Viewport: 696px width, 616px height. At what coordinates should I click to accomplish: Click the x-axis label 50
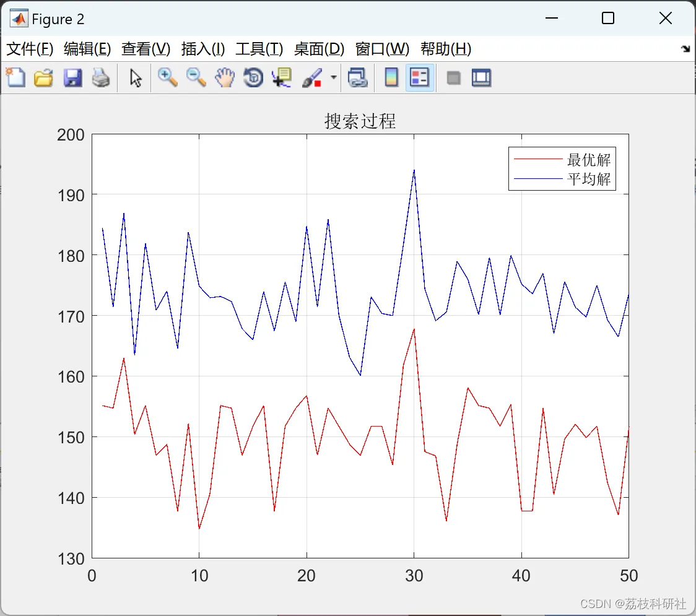click(x=629, y=576)
